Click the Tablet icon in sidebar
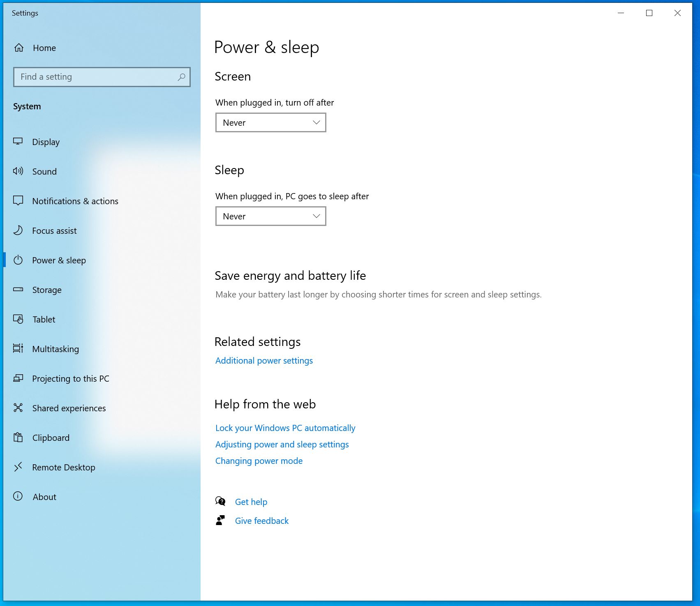This screenshot has height=606, width=700. tap(18, 319)
